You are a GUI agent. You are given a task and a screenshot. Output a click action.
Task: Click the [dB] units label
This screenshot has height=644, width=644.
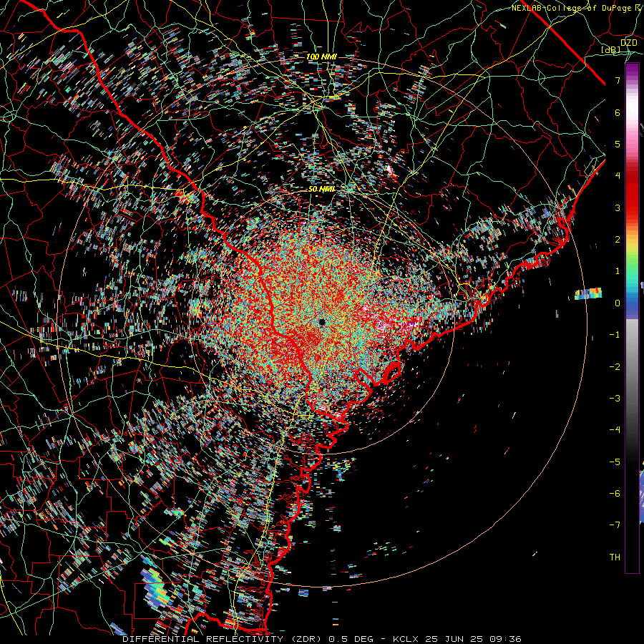coord(611,49)
